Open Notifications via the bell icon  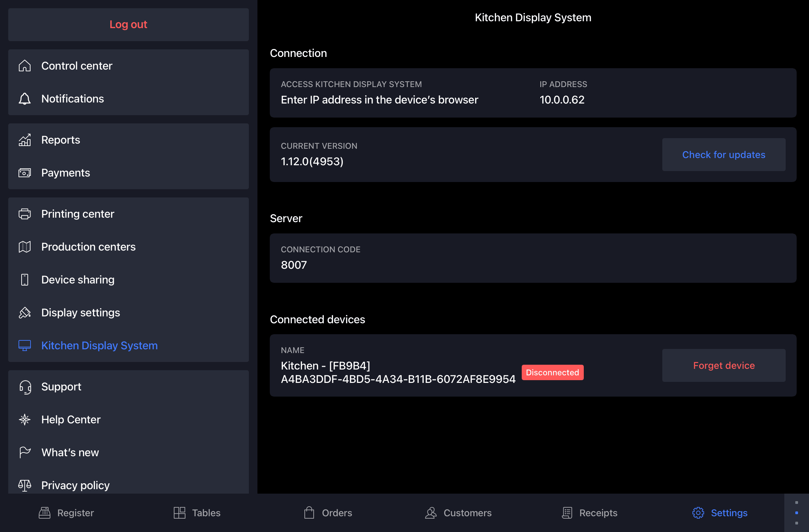[25, 99]
